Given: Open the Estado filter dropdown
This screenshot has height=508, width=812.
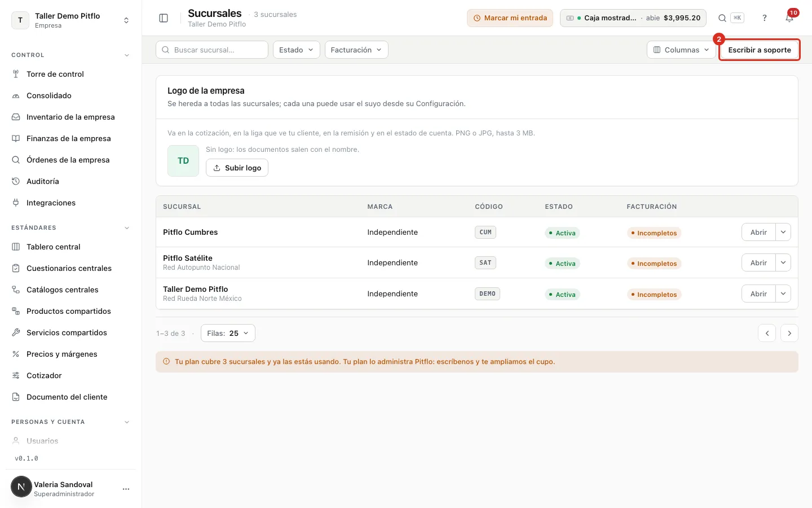Looking at the screenshot, I should point(297,50).
